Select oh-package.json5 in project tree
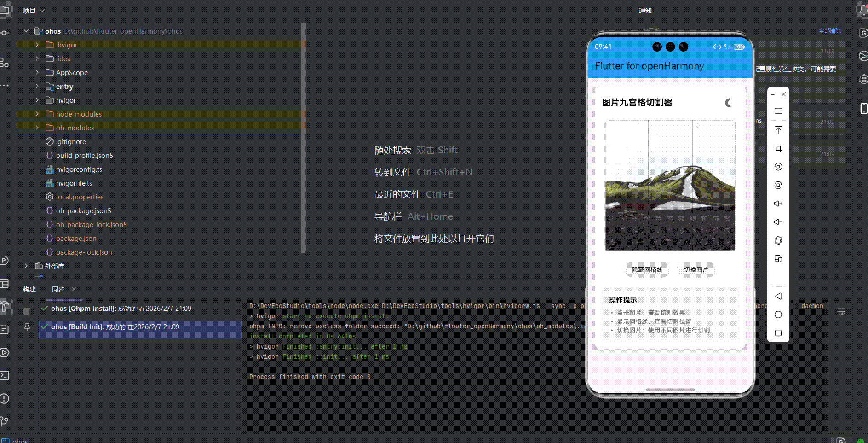Viewport: 868px width, 443px height. tap(84, 211)
